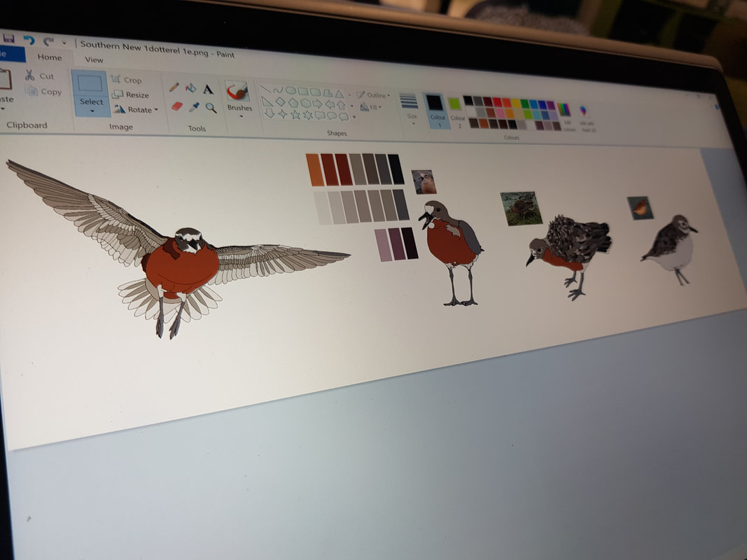This screenshot has height=560, width=747.
Task: Pick the yellow palette swatch
Action: [x=516, y=103]
